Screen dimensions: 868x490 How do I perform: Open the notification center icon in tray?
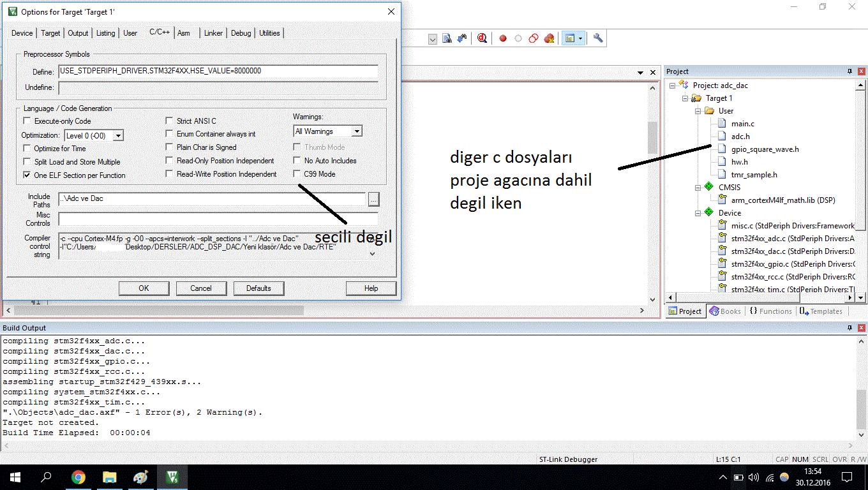pyautogui.click(x=847, y=477)
